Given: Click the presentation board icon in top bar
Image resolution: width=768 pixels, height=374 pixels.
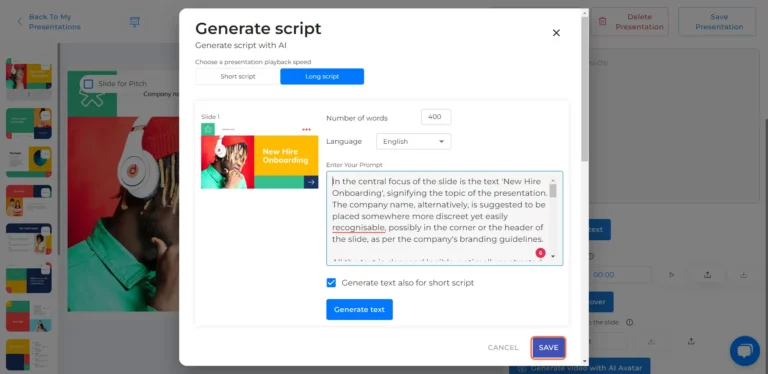Looking at the screenshot, I should (x=135, y=22).
